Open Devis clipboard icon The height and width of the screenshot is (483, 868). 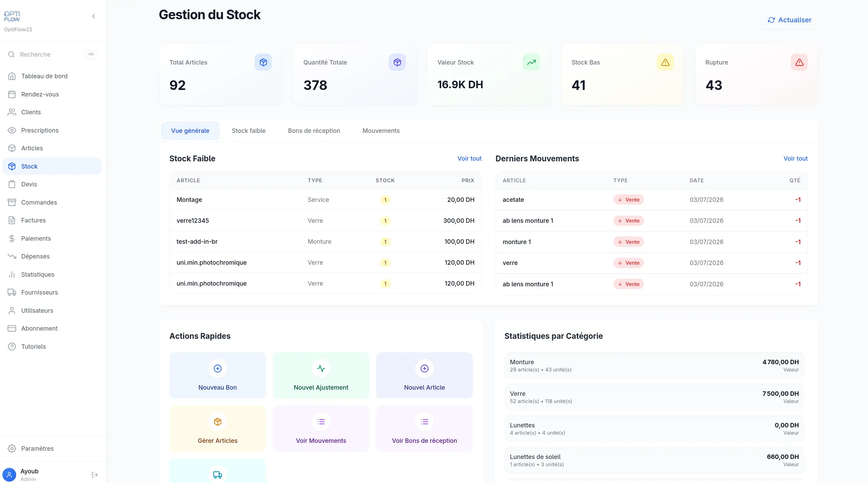12,184
